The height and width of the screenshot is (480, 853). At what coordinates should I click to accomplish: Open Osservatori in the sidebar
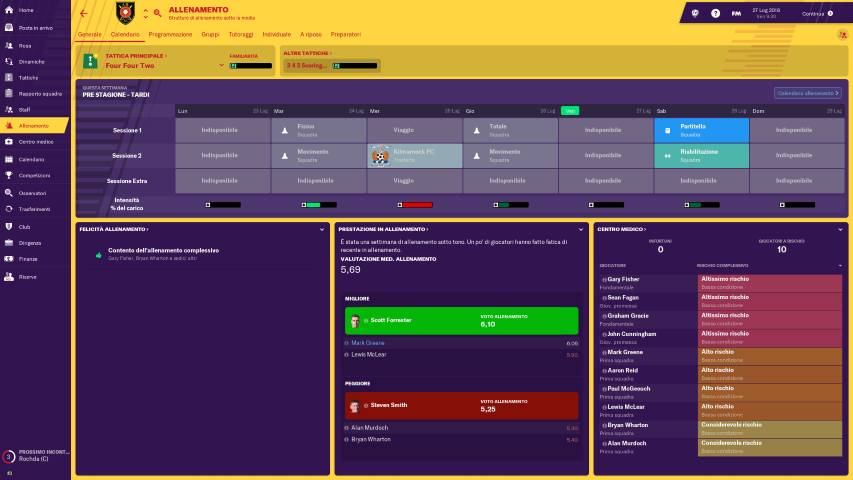tap(32, 192)
